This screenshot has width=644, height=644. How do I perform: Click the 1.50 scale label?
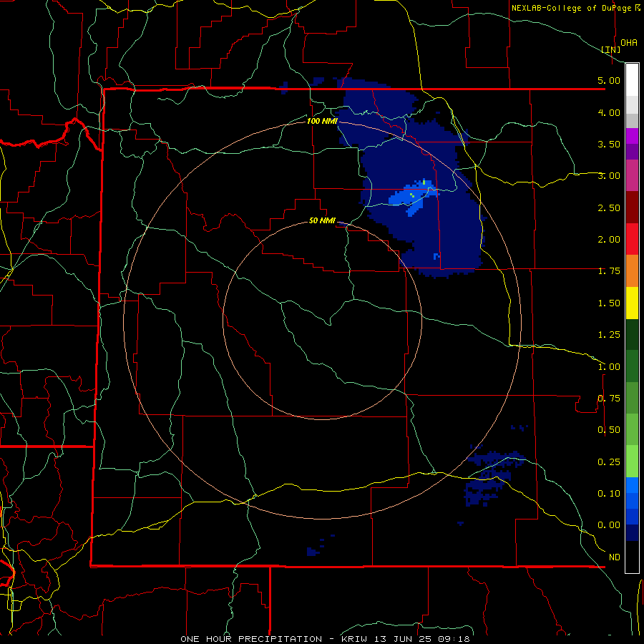pyautogui.click(x=609, y=303)
